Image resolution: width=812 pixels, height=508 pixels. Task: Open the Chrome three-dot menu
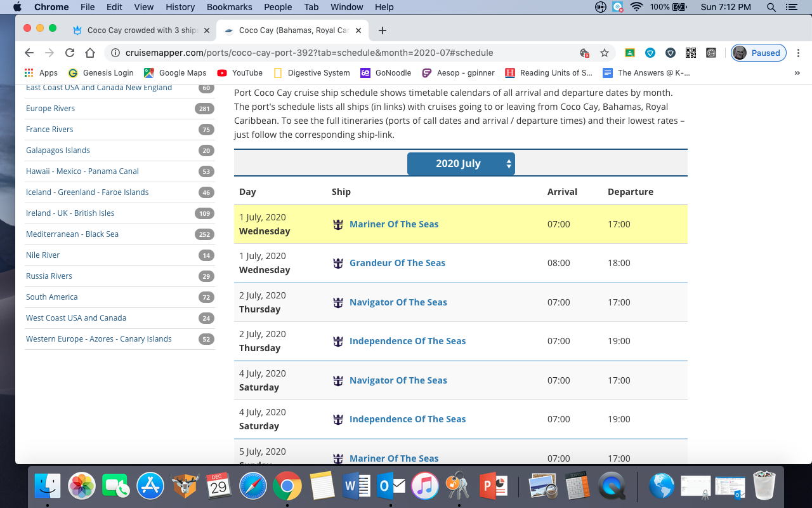799,53
